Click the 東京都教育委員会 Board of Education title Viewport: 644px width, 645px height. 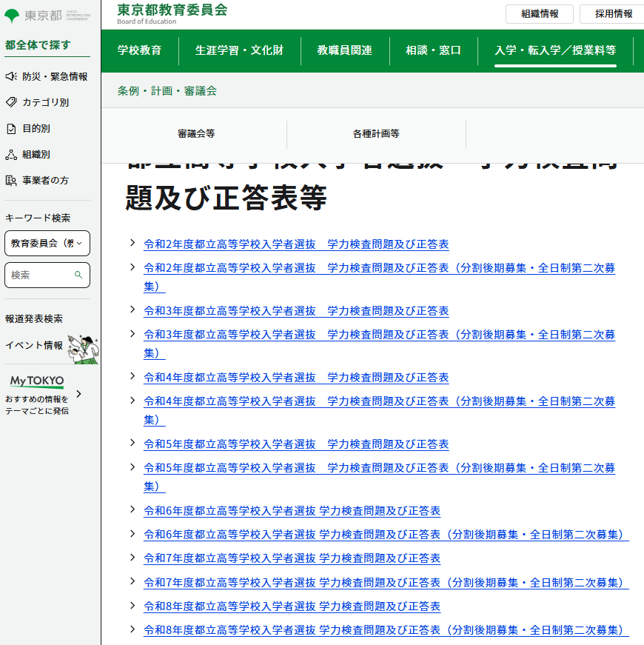[172, 14]
